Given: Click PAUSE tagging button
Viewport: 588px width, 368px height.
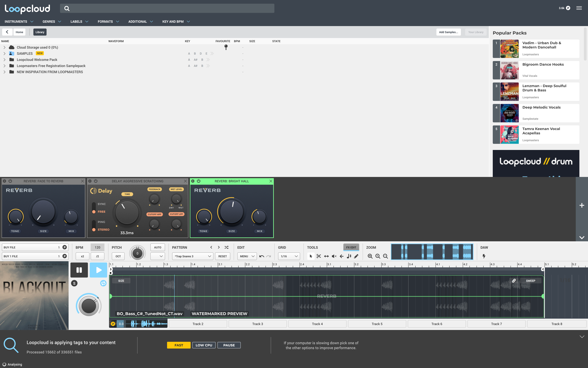Looking at the screenshot, I should 229,345.
